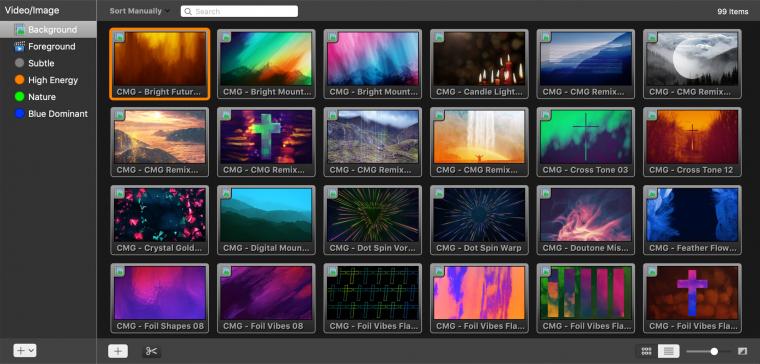The image size is (760, 364).
Task: Click the large thumbnail size icon
Action: click(742, 351)
